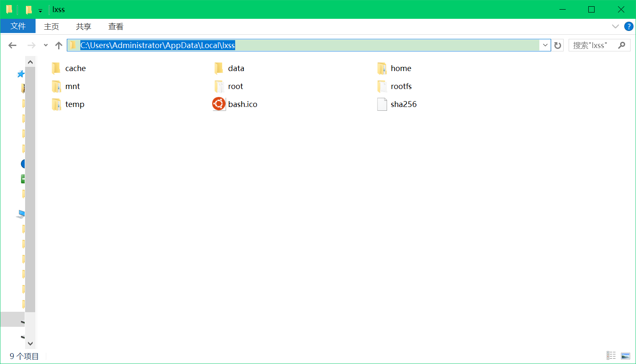Screen dimensions: 636x364
Task: Select the root folder icon
Action: [219, 86]
